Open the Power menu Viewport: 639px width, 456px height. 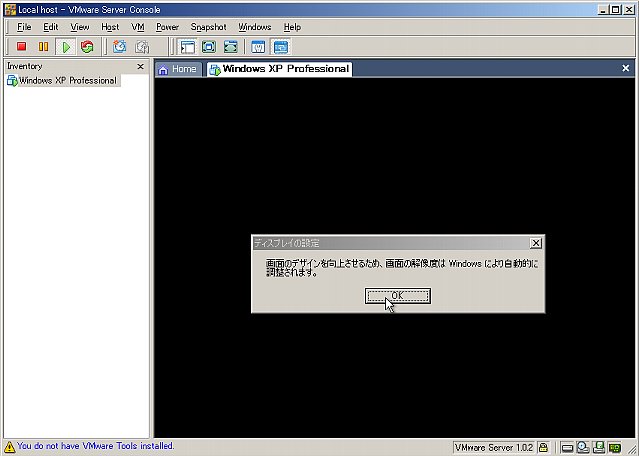[x=167, y=27]
